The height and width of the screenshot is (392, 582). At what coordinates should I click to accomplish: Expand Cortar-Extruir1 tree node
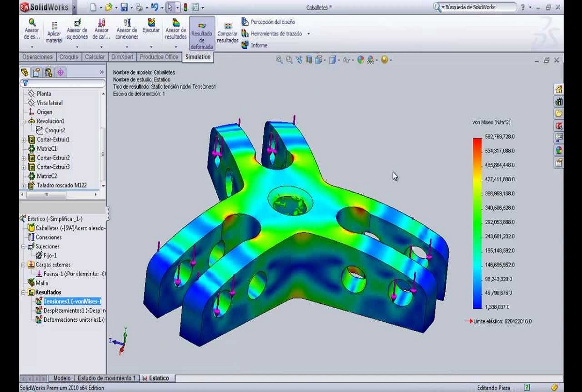[x=24, y=140]
